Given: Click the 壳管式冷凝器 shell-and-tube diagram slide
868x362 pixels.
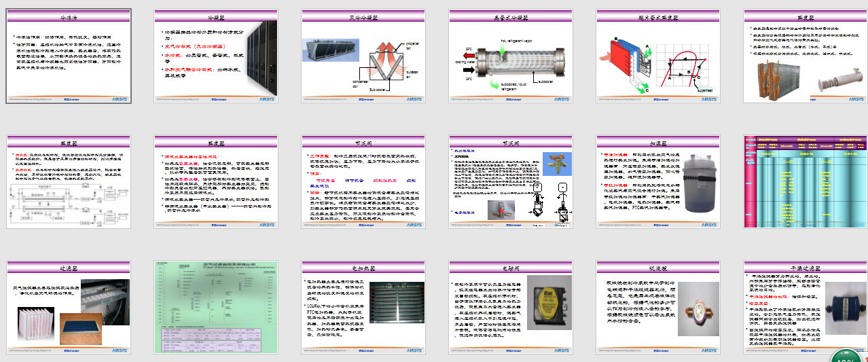Looking at the screenshot, I should (x=511, y=56).
